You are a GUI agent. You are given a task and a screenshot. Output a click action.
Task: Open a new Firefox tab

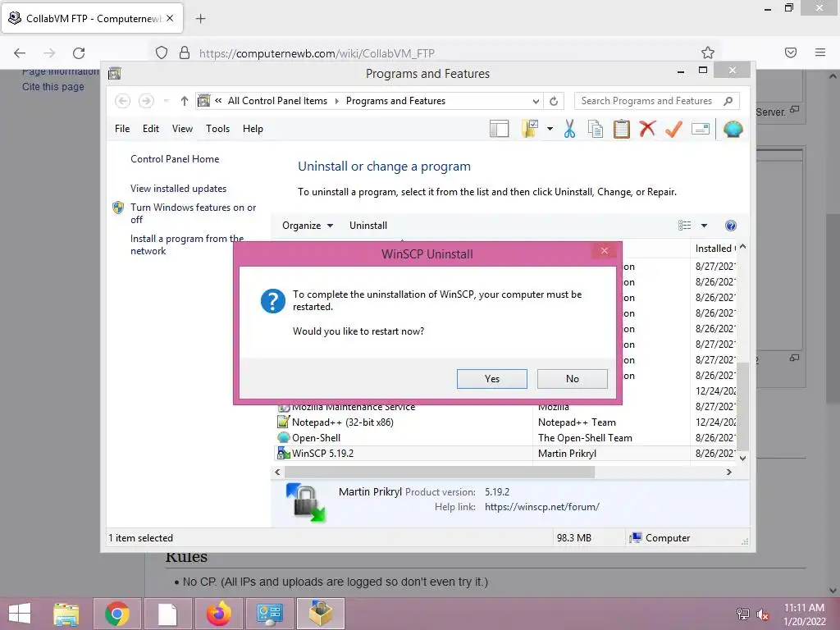click(x=200, y=19)
